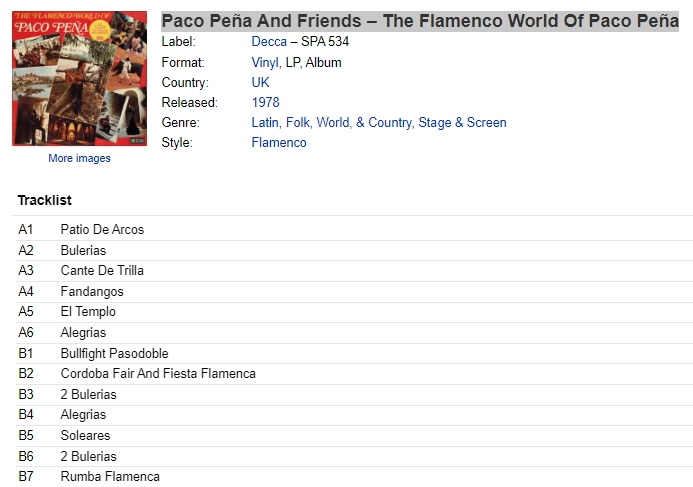Click the More images link
Image resolution: width=693 pixels, height=487 pixels.
[x=80, y=158]
